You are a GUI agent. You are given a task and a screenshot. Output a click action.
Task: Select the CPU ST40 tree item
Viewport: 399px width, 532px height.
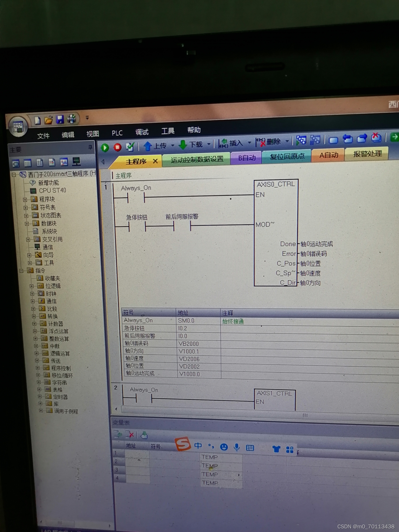(48, 191)
